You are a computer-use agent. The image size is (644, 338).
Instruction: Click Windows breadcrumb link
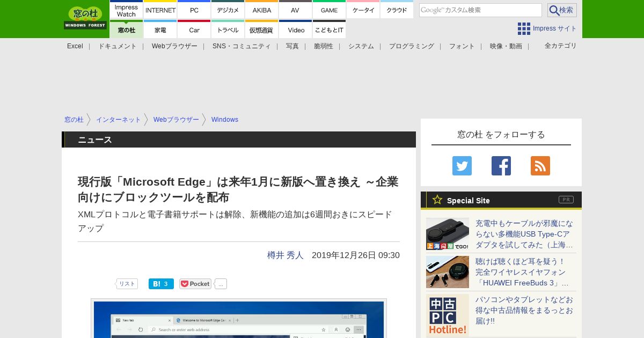pos(225,120)
